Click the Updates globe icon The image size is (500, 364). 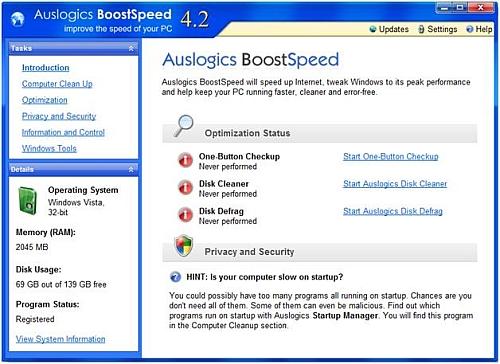pos(373,29)
